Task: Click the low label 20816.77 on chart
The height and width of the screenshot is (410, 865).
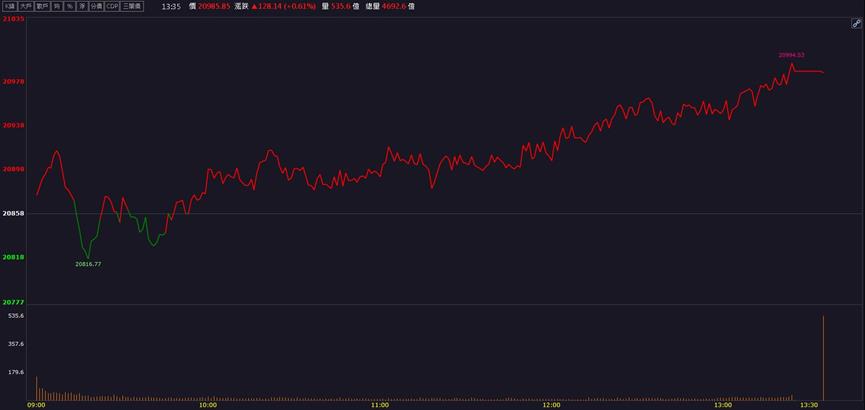Action: [88, 264]
